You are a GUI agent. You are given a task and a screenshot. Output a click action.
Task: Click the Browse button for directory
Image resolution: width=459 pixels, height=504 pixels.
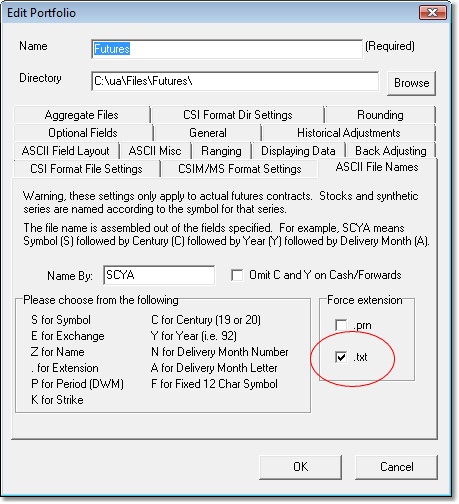click(x=412, y=83)
